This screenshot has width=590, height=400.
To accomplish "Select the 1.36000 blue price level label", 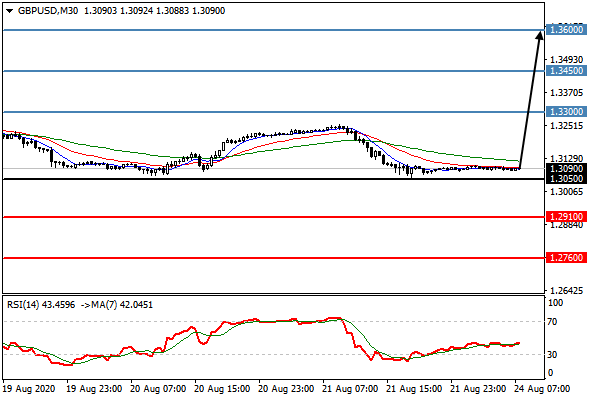I will [x=566, y=30].
